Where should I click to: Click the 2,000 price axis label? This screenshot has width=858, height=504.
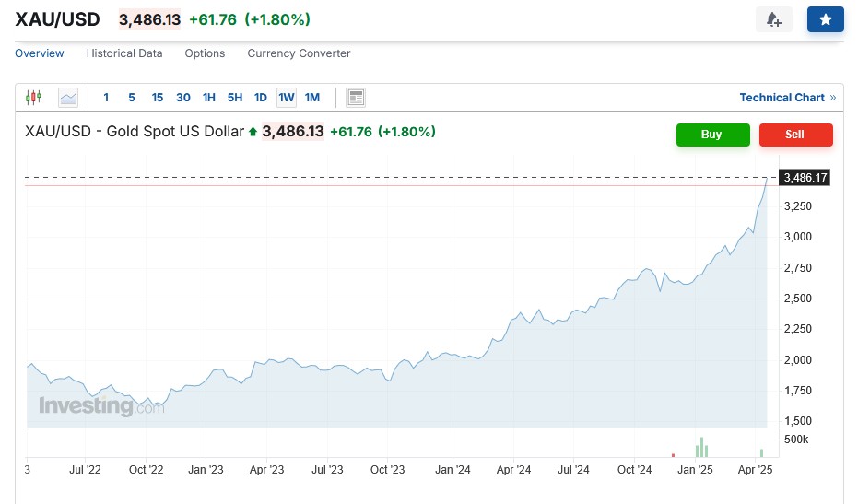[x=798, y=360]
